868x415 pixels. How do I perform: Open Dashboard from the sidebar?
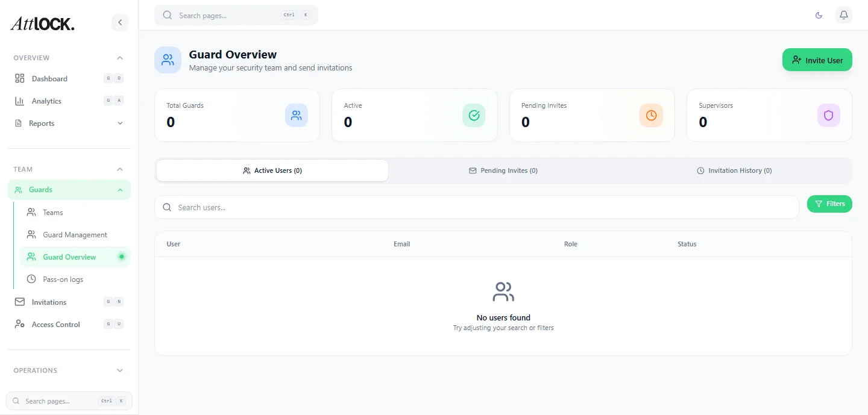(x=49, y=78)
